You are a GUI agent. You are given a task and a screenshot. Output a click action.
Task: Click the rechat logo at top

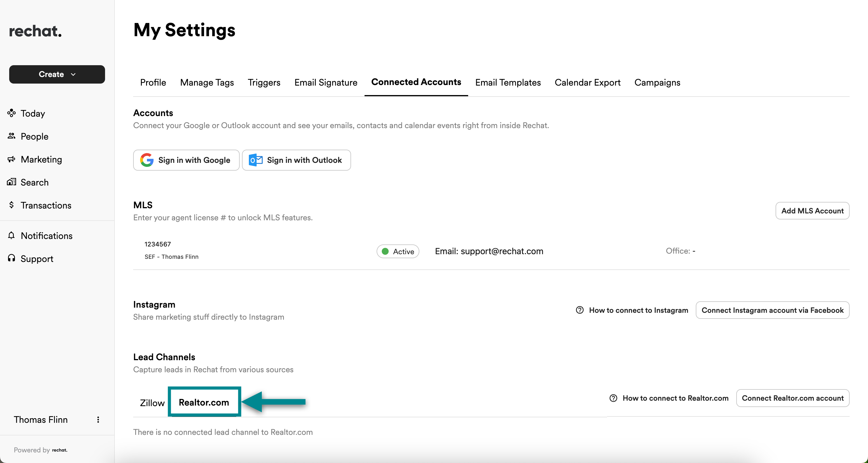(x=35, y=31)
